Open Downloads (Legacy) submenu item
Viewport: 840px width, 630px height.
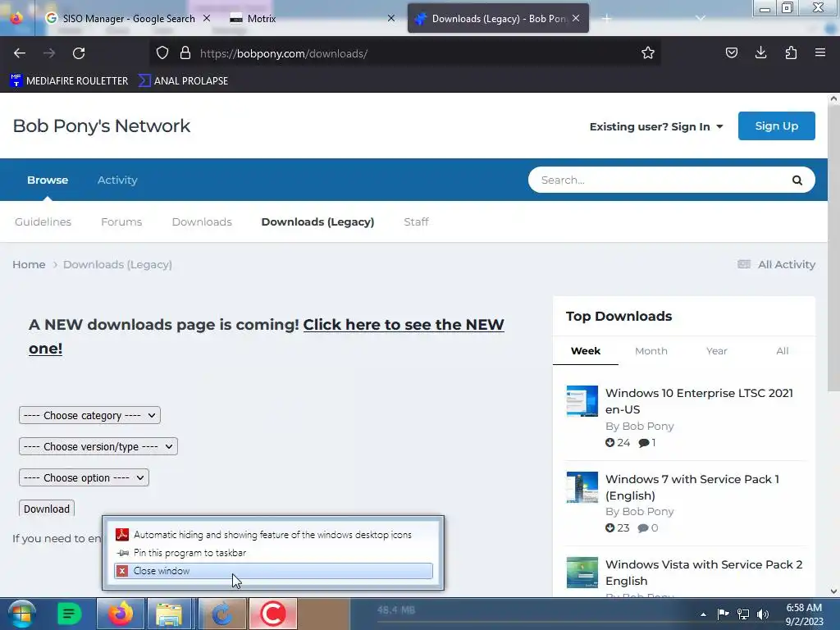(x=317, y=221)
